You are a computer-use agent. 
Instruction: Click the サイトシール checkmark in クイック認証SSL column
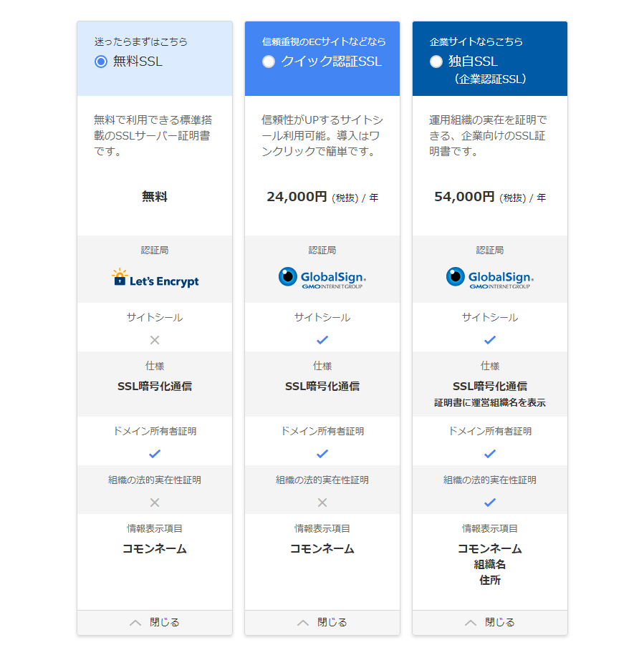click(322, 340)
